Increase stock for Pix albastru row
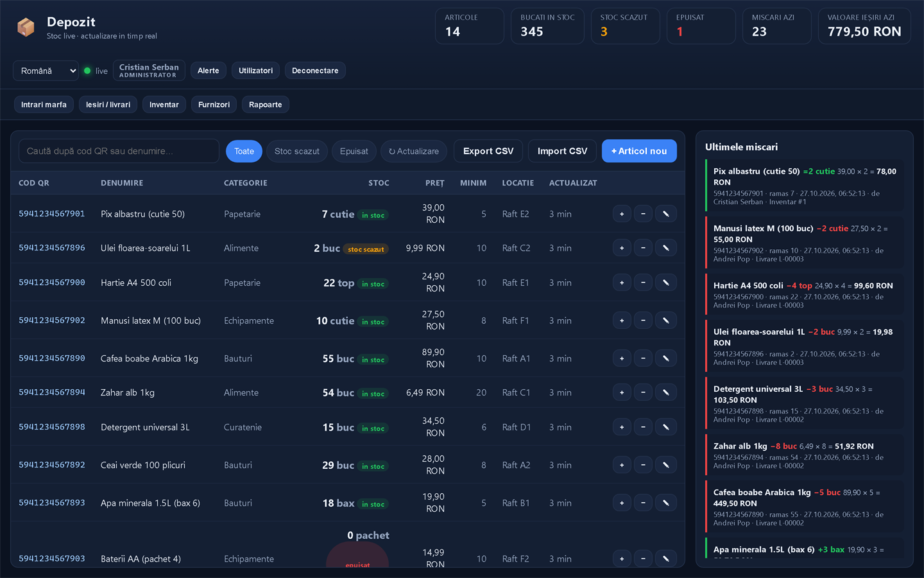924x578 pixels. [622, 214]
